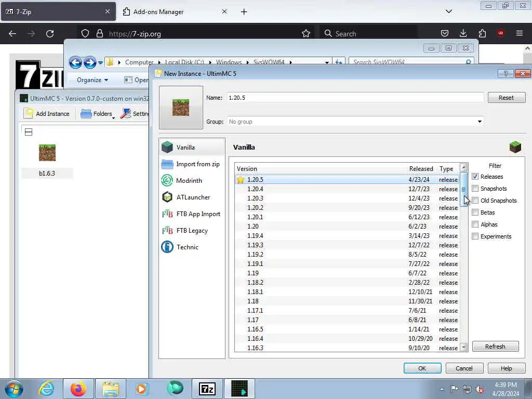532x399 pixels.
Task: Open the Technic modpack source
Action: tap(192, 247)
